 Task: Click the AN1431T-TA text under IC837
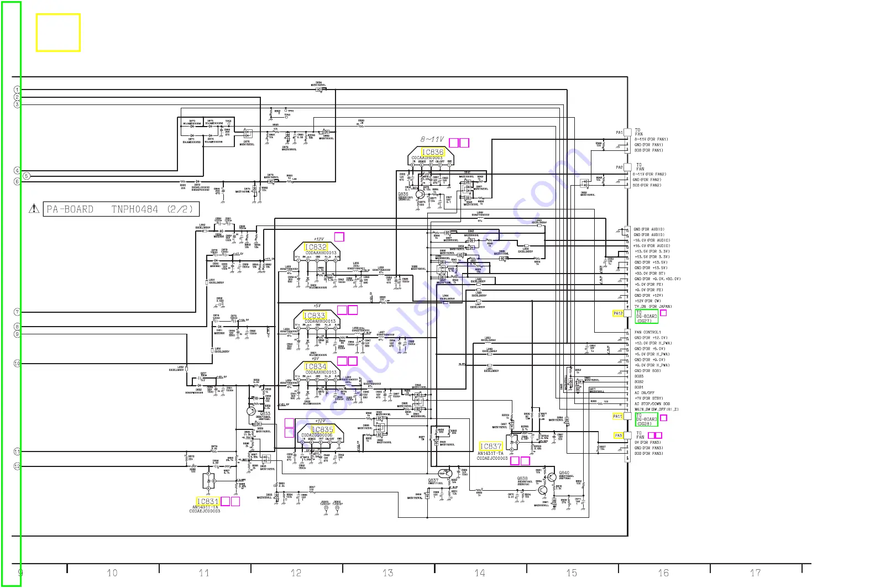coord(491,453)
